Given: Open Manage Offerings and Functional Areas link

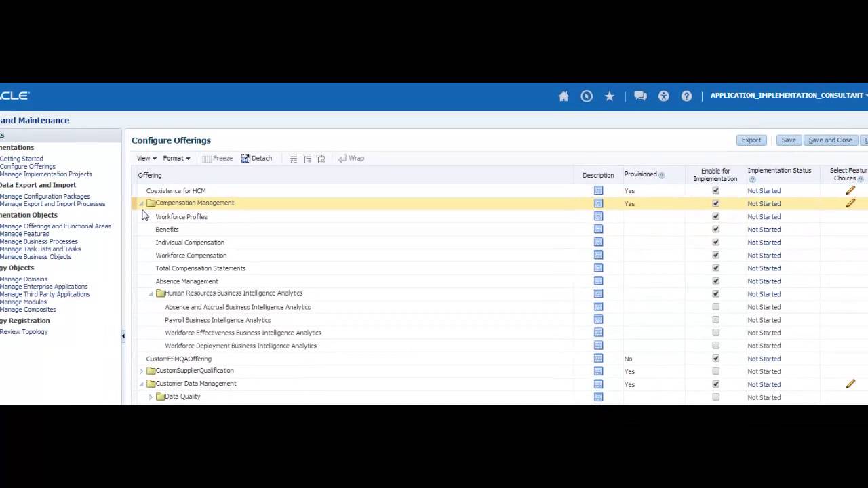Looking at the screenshot, I should click(55, 226).
